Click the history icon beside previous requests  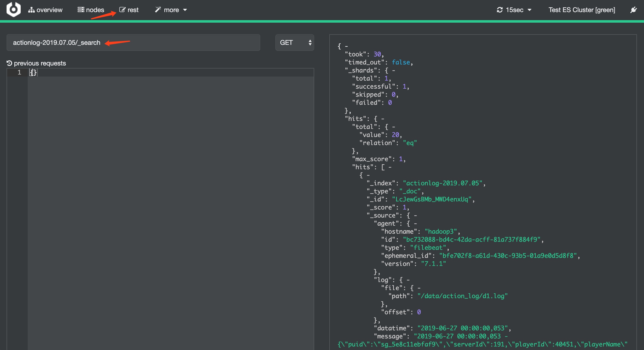point(9,63)
